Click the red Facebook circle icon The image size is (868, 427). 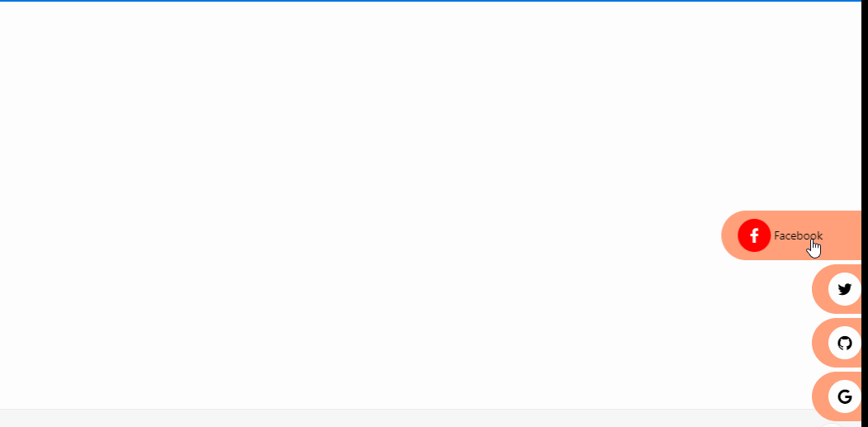pos(754,235)
